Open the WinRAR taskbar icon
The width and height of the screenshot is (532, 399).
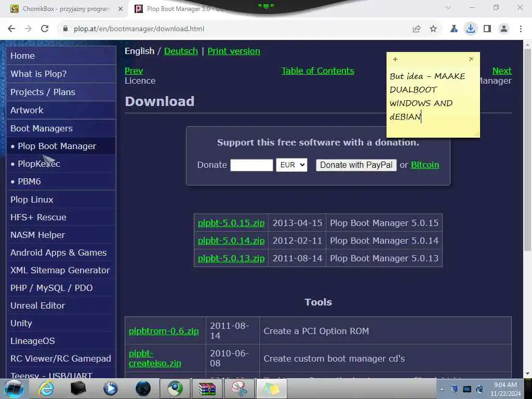point(207,389)
